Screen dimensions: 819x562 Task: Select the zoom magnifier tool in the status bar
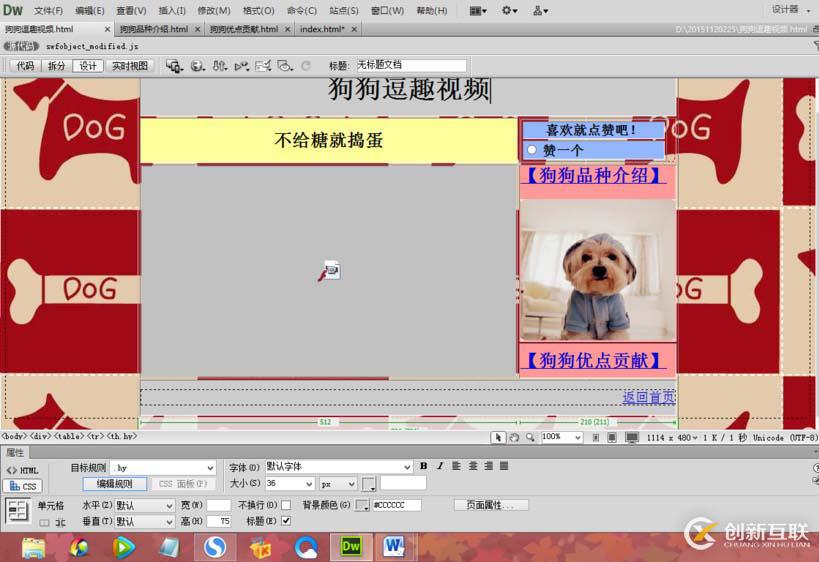coord(530,438)
